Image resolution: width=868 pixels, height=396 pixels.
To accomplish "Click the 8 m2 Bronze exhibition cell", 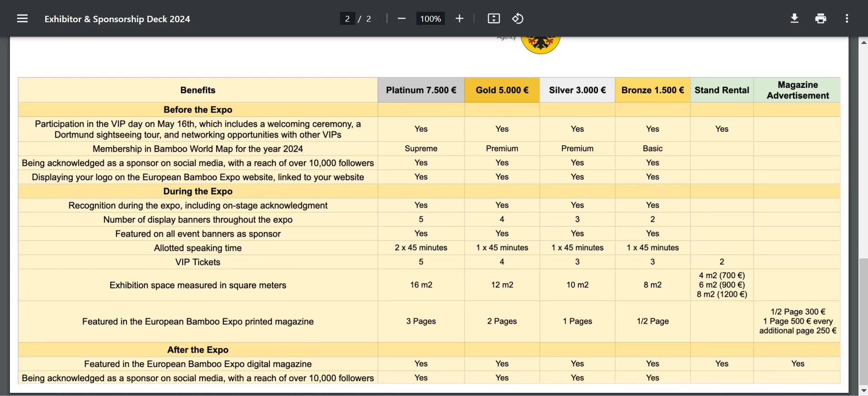I will click(x=652, y=285).
